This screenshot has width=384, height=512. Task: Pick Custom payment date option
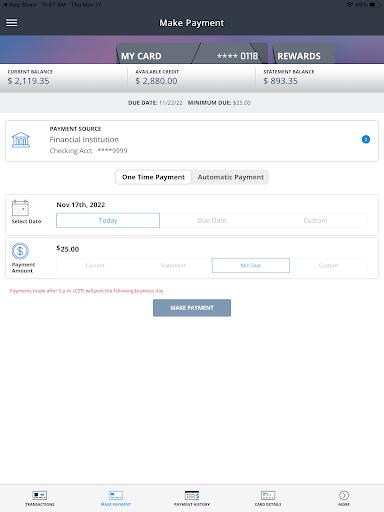(x=315, y=221)
